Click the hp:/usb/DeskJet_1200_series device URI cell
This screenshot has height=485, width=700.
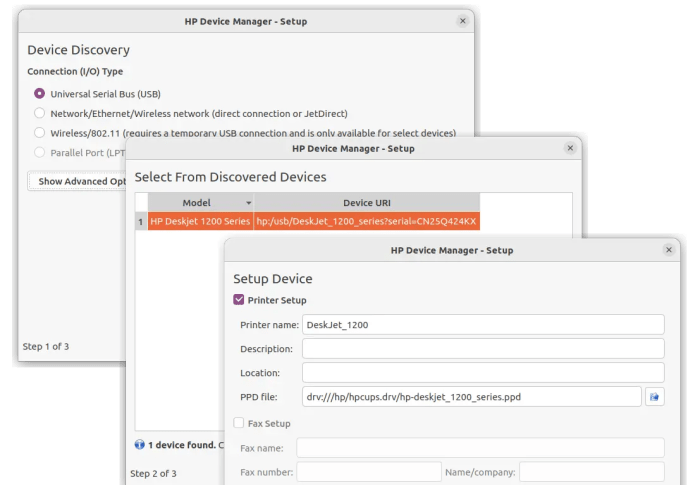pos(367,221)
